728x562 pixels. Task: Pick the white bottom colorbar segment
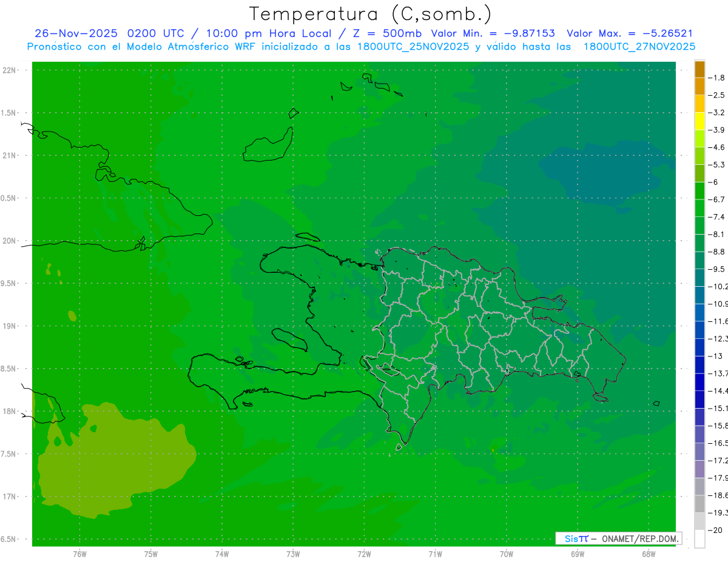[x=699, y=539]
